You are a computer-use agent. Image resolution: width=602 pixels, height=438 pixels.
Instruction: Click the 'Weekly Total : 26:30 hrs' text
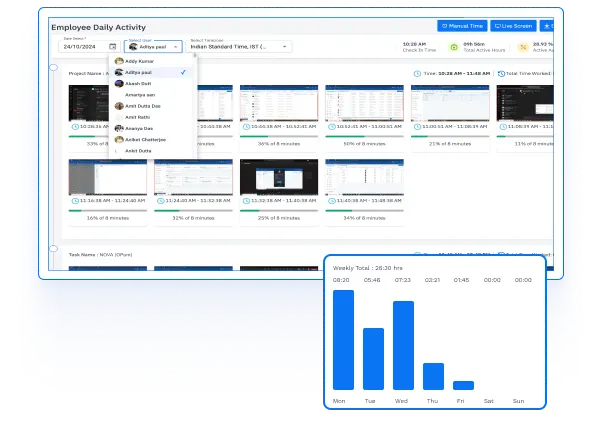pos(367,268)
